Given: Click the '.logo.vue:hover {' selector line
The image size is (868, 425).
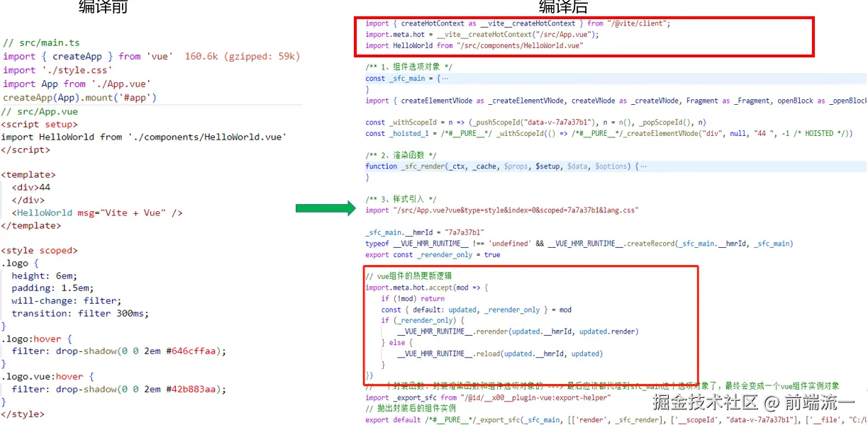Looking at the screenshot, I should [48, 377].
